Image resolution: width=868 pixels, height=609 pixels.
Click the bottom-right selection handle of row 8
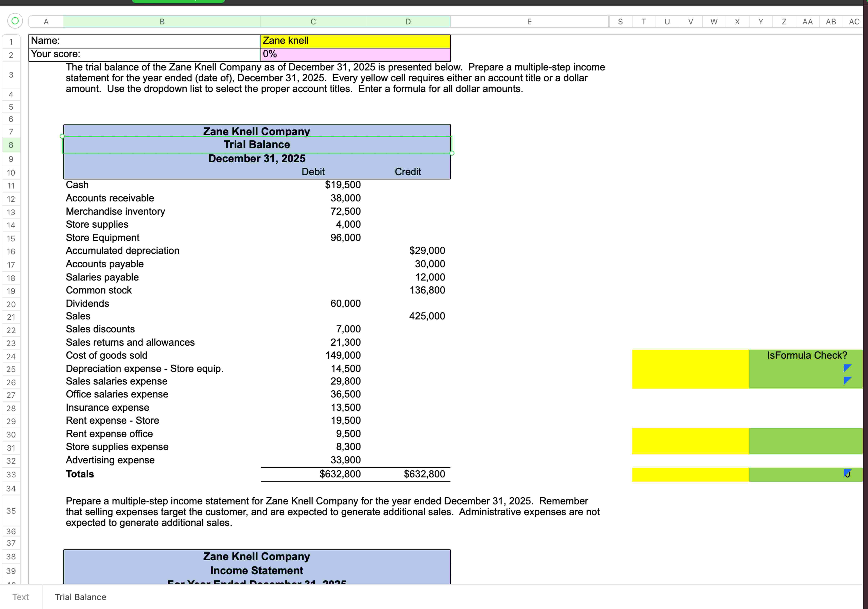pyautogui.click(x=452, y=153)
